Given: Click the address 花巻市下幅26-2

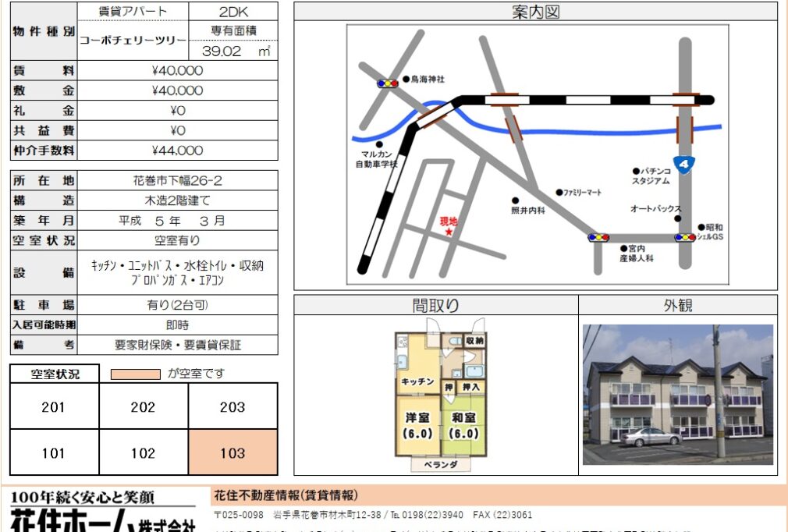Looking at the screenshot, I should point(178,181).
